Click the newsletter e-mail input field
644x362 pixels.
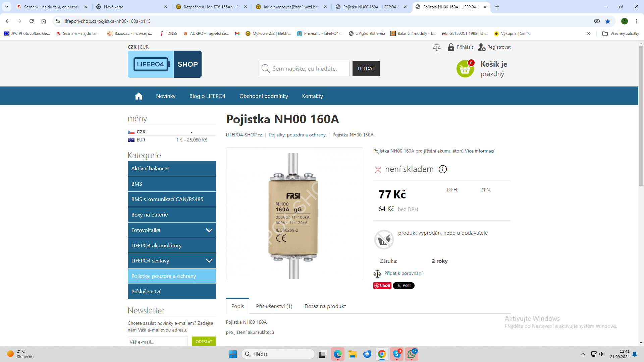pyautogui.click(x=157, y=342)
